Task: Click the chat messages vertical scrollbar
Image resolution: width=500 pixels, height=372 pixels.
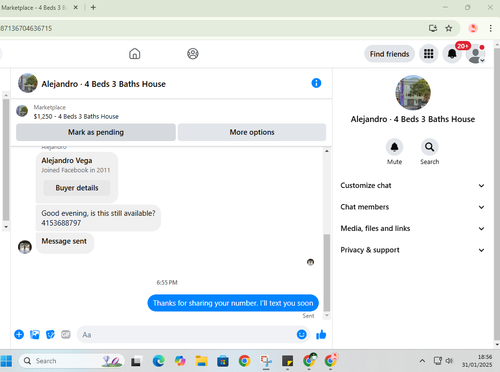Action: [327, 273]
